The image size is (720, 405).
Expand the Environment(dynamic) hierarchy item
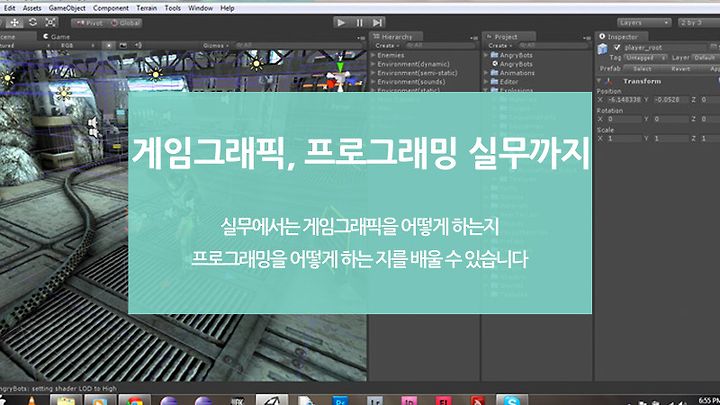click(x=373, y=64)
